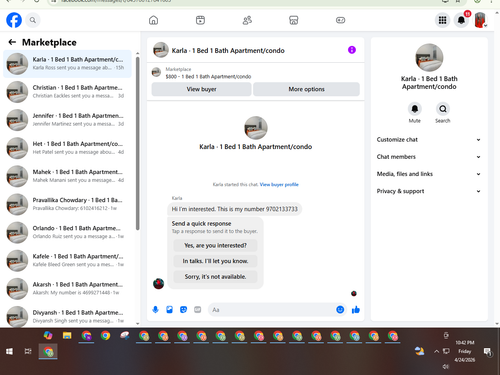500x375 pixels.
Task: Open Karla conversation in the list
Action: click(x=67, y=64)
